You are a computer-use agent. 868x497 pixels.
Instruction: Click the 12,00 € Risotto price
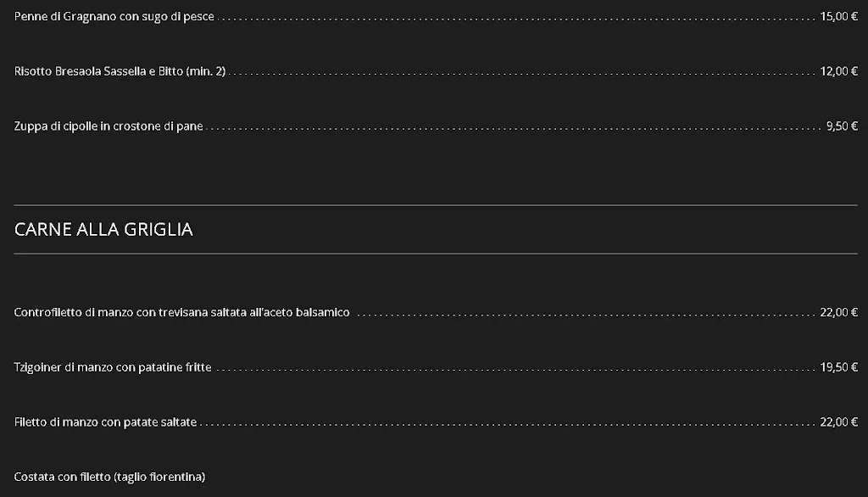coord(838,71)
